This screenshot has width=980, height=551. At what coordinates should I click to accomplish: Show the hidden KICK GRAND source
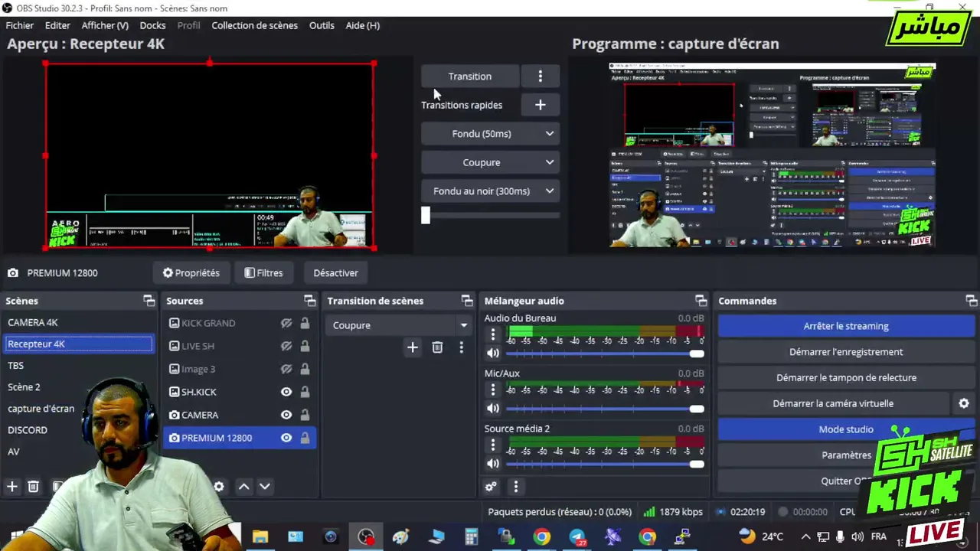point(286,324)
